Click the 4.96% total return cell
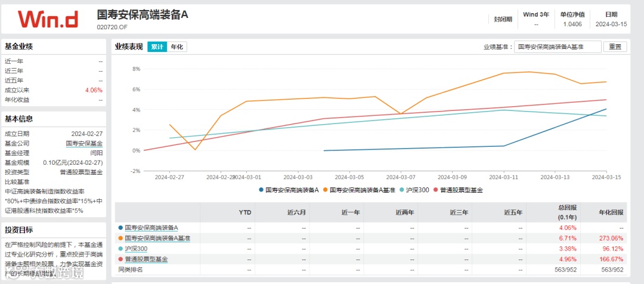This screenshot has width=644, height=284. point(568,260)
